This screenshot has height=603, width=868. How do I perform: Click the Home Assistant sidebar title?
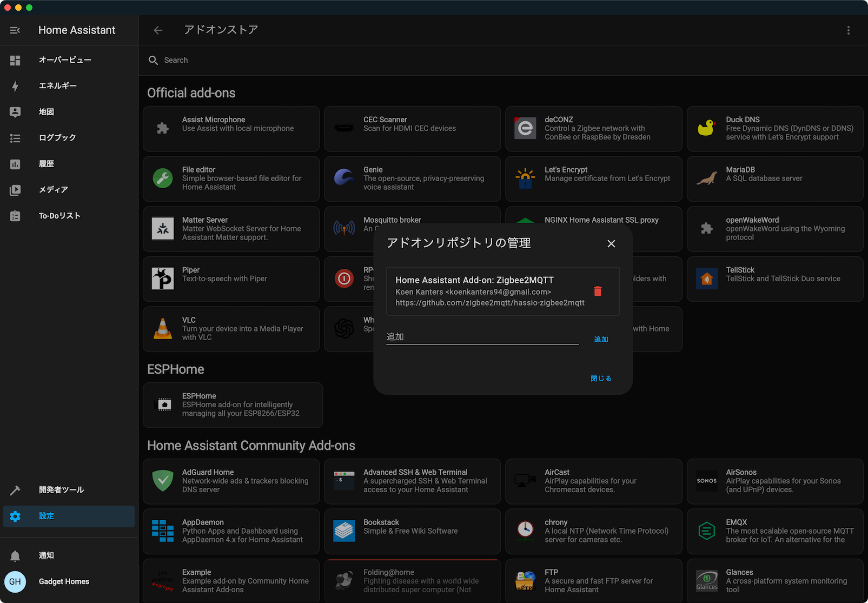[x=77, y=30]
